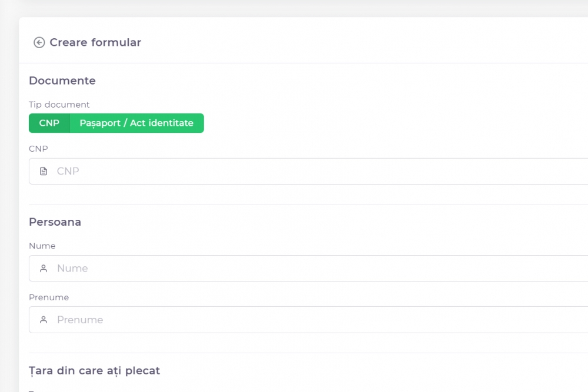Click the CNP label above the input
588x392 pixels.
click(x=38, y=149)
